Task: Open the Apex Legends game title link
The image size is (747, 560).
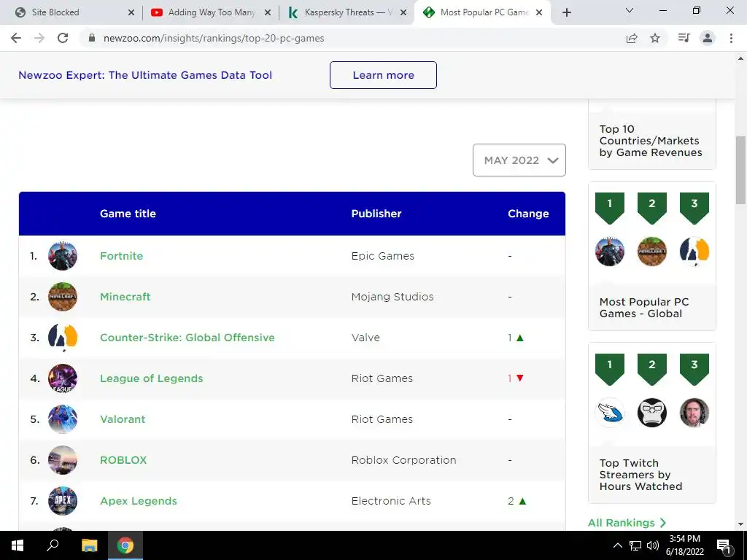Action: pos(138,501)
